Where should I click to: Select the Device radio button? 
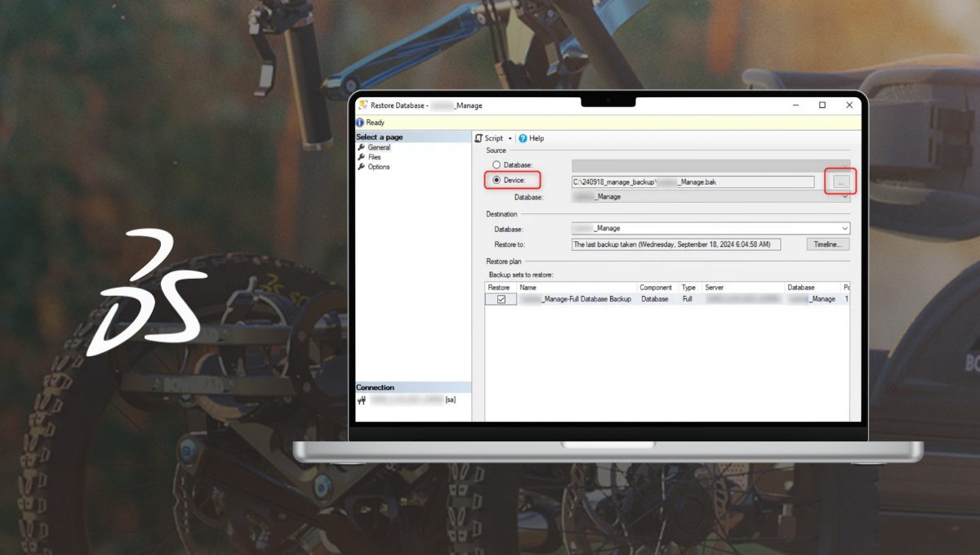click(497, 180)
